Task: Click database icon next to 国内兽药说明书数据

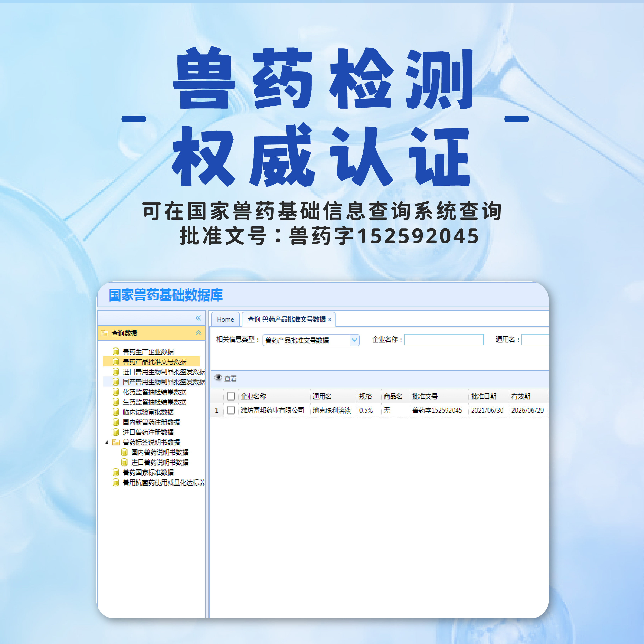Action: coord(124,452)
